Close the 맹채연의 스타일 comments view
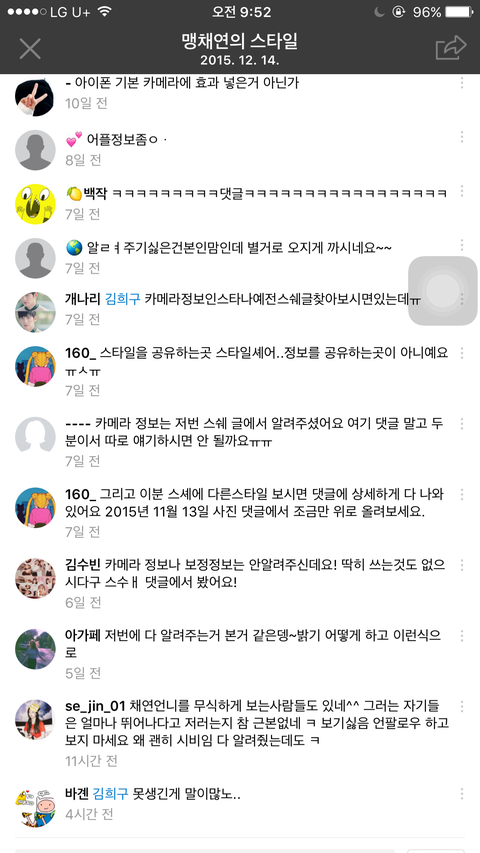480x853 pixels. [x=30, y=48]
